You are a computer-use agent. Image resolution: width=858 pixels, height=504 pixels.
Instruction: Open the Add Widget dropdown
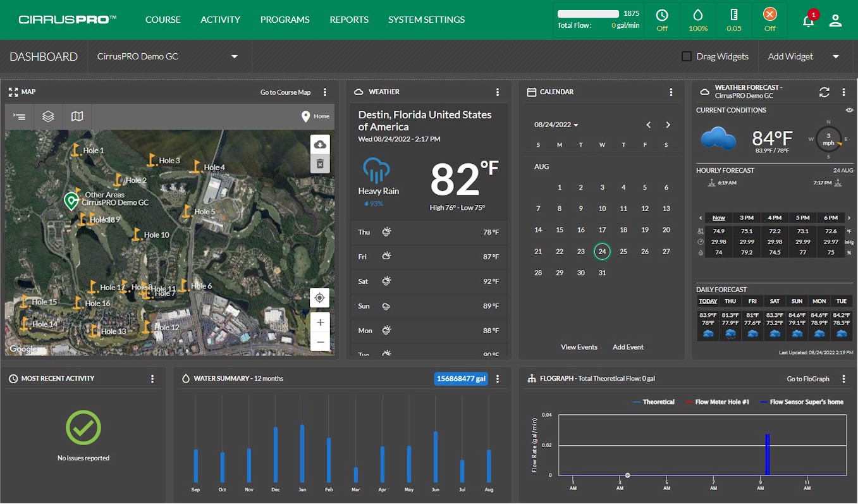pos(804,56)
